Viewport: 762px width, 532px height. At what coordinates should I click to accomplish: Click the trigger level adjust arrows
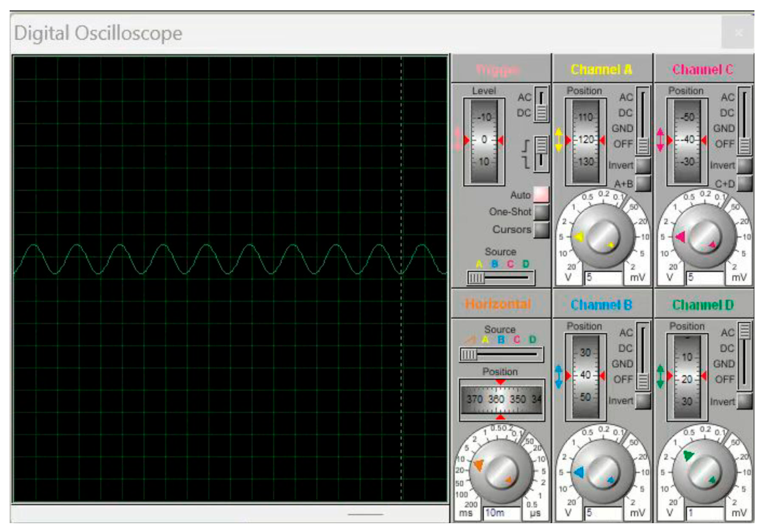pyautogui.click(x=458, y=140)
